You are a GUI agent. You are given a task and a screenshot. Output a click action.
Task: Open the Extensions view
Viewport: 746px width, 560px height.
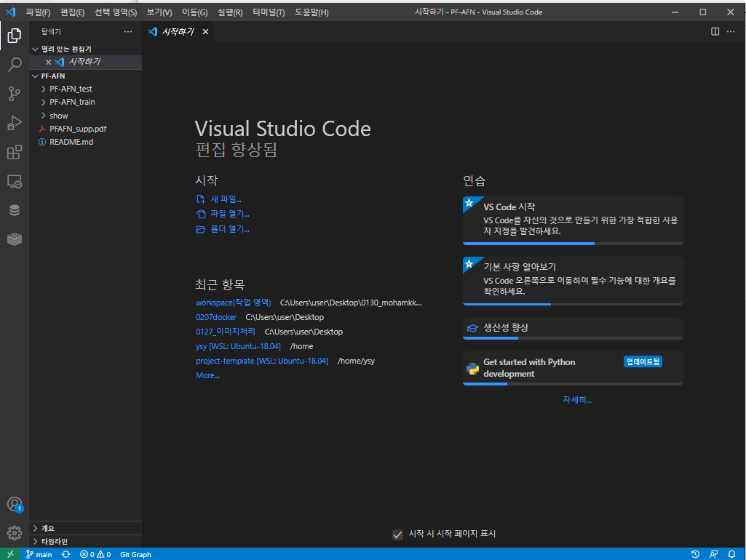(15, 152)
